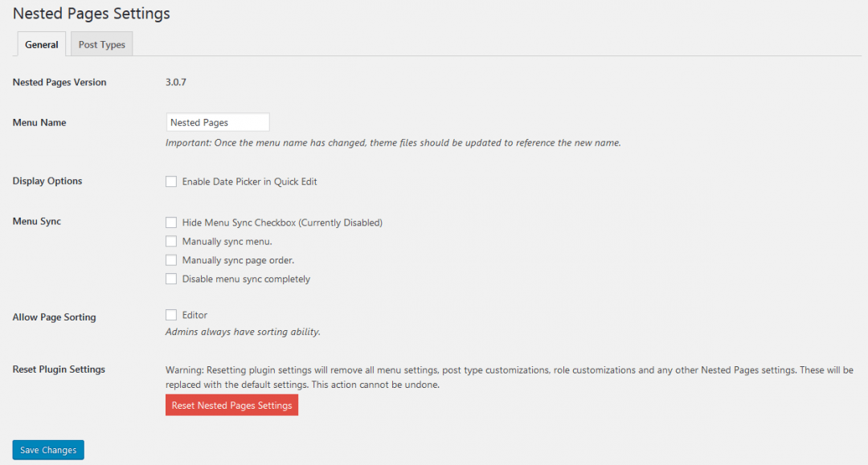Grant Editor role page sorting ability
Viewport: 868px width, 465px height.
click(171, 315)
